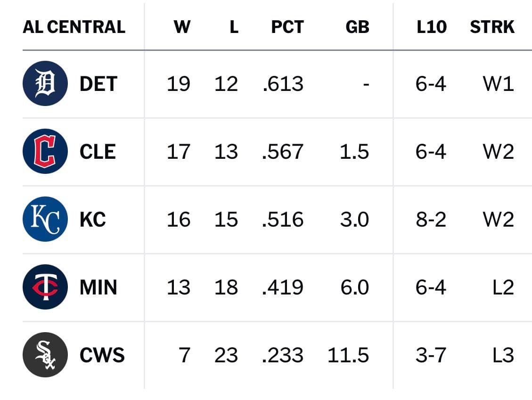The height and width of the screenshot is (400, 532).
Task: Click Kansas City's 8-2 last-ten record
Action: tap(431, 220)
